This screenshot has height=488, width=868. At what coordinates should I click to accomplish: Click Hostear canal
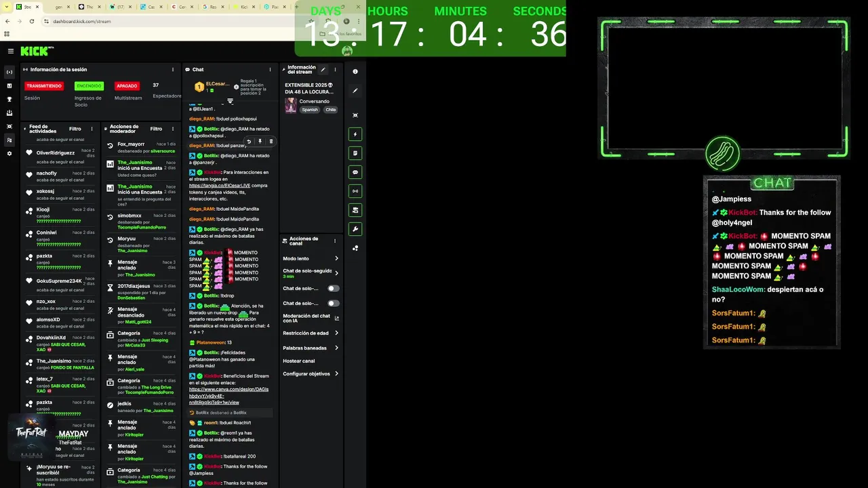coord(298,361)
